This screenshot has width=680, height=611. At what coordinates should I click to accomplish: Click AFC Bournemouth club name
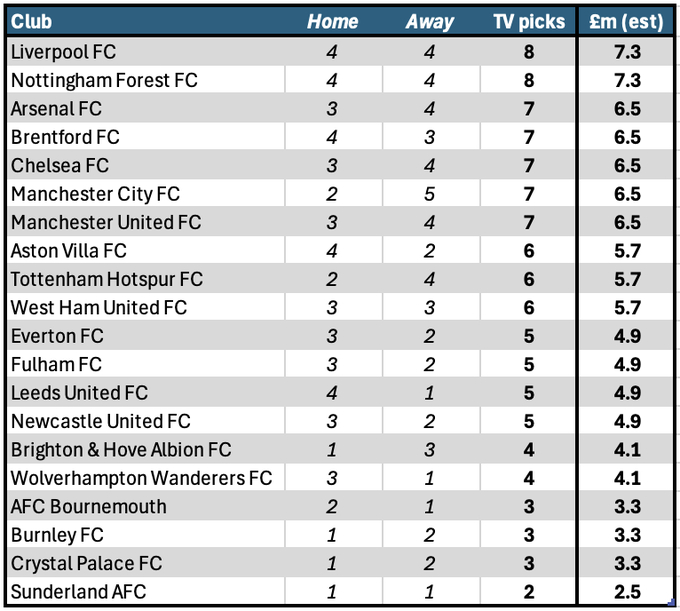(x=88, y=506)
